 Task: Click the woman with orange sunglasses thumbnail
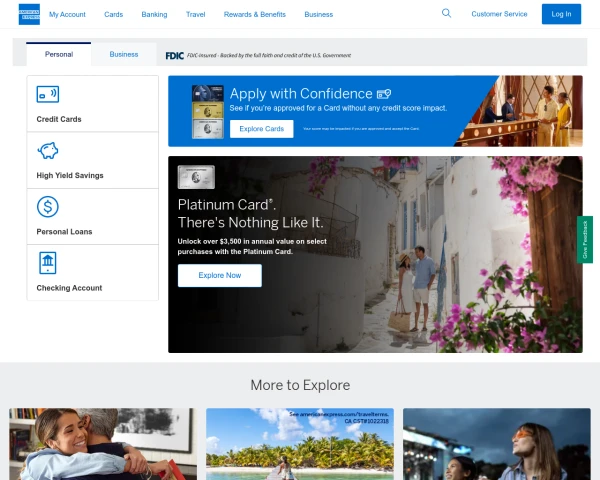pos(497,444)
